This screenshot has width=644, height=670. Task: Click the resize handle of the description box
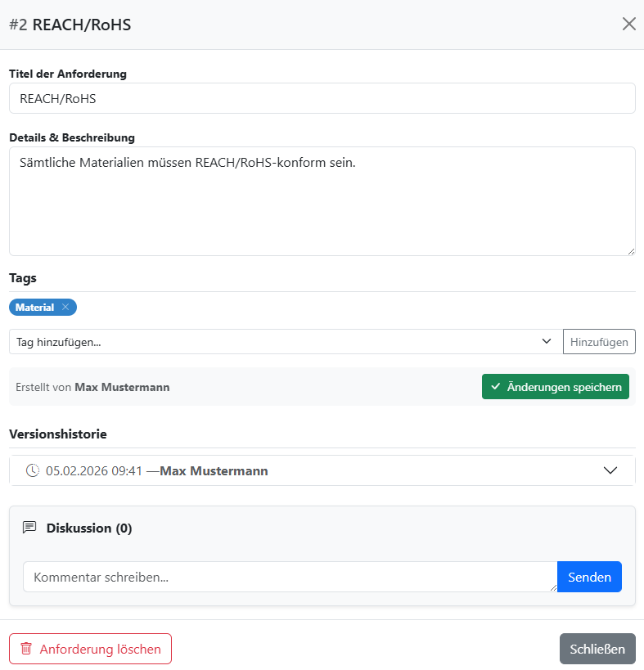(631, 251)
